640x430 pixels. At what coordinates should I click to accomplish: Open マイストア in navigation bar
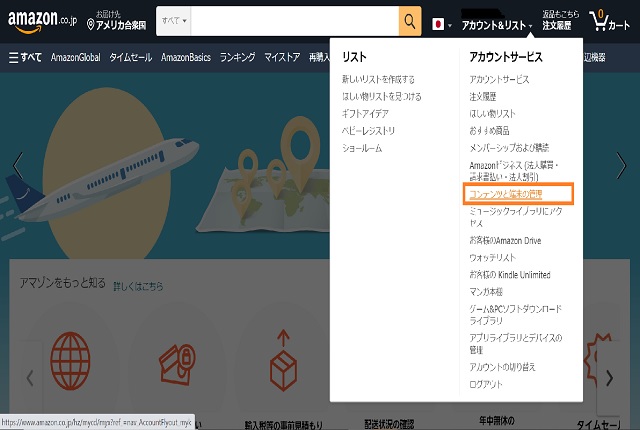click(282, 58)
